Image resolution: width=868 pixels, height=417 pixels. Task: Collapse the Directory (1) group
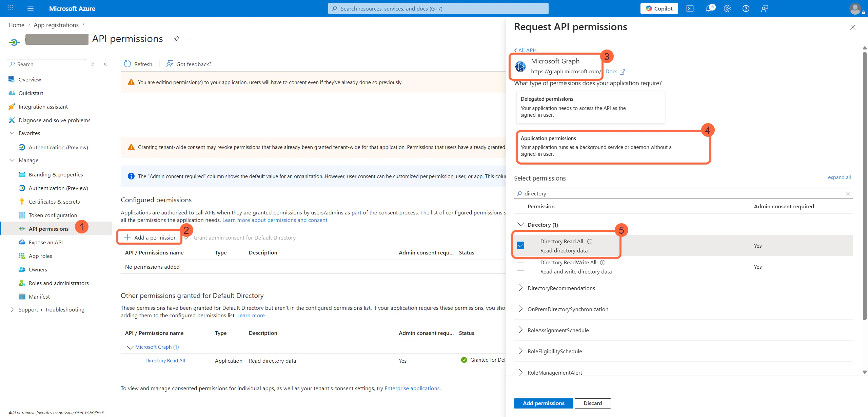[520, 225]
